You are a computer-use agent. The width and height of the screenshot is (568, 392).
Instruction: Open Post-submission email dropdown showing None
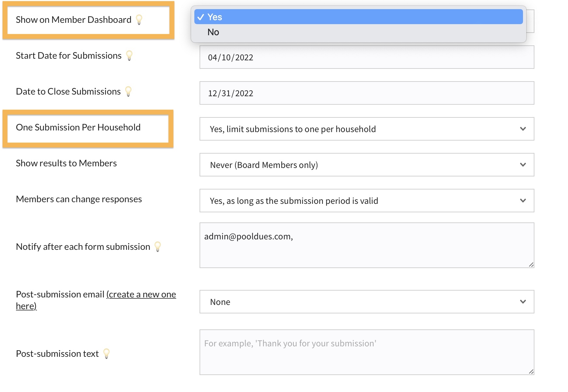366,302
